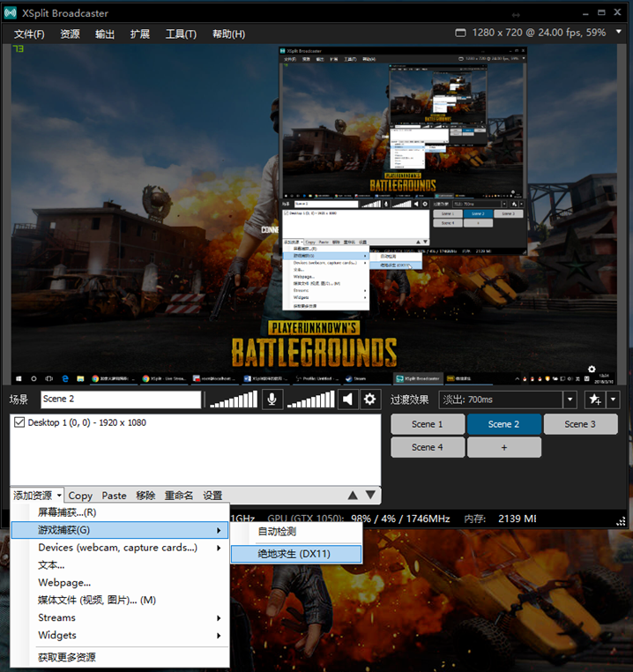Viewport: 633px width, 672px height.
Task: Switch to Scene 1
Action: coord(428,424)
